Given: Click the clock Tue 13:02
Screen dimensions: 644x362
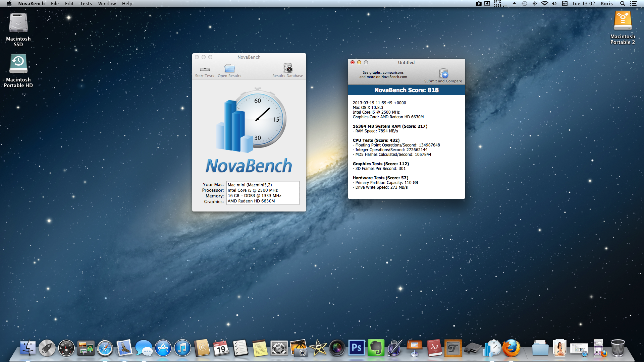Looking at the screenshot, I should (x=583, y=3).
